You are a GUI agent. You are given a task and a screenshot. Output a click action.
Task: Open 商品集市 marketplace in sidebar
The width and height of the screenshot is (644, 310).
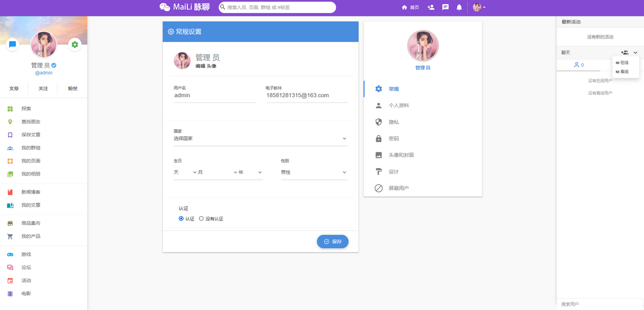pos(43,223)
